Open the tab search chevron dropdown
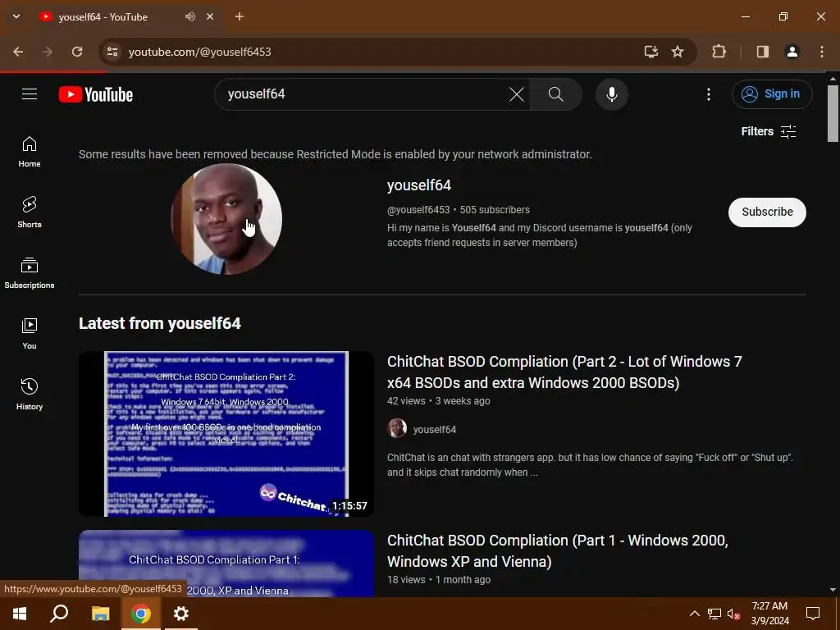The height and width of the screenshot is (630, 840). coord(16,16)
